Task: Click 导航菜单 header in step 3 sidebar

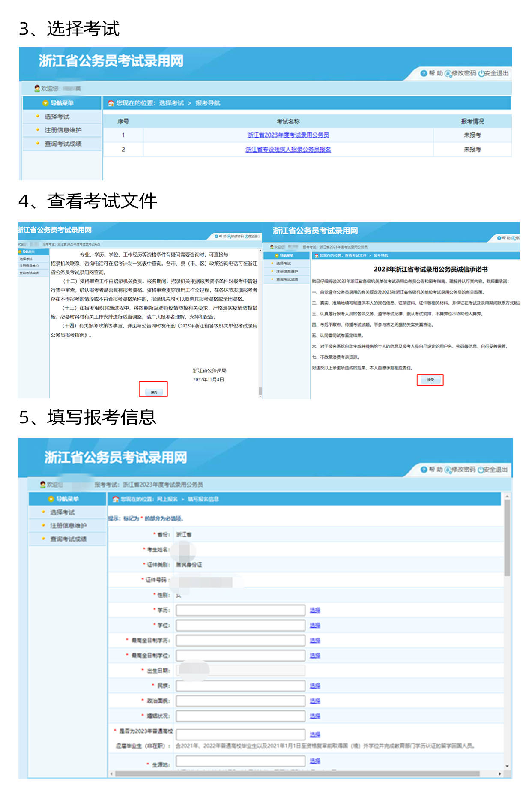Action: tap(62, 103)
